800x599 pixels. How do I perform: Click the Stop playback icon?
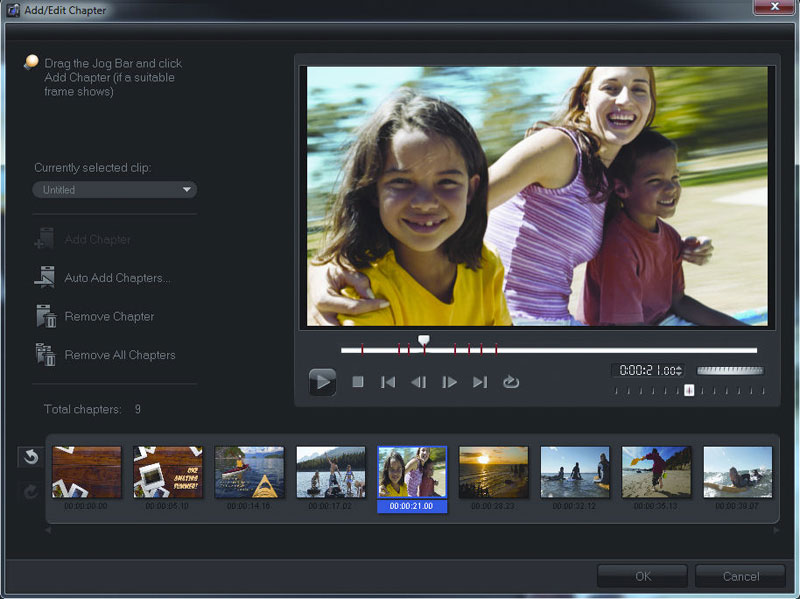[358, 382]
